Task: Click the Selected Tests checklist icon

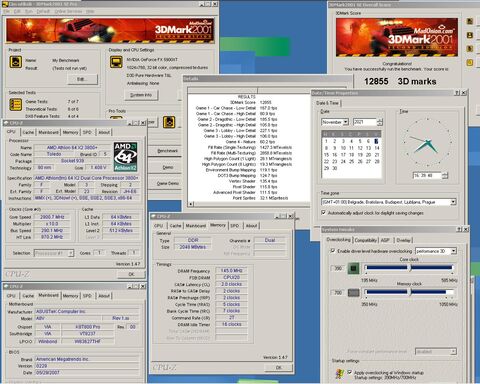Action: pyautogui.click(x=16, y=105)
